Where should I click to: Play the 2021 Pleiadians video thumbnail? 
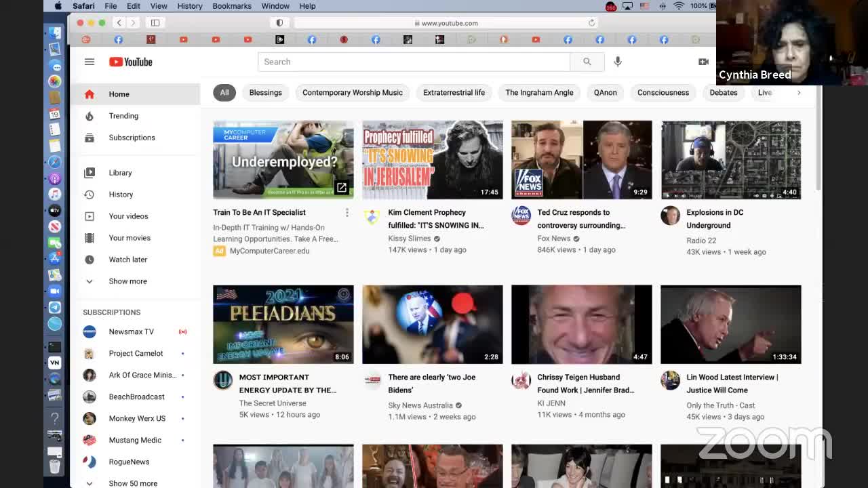(x=283, y=325)
